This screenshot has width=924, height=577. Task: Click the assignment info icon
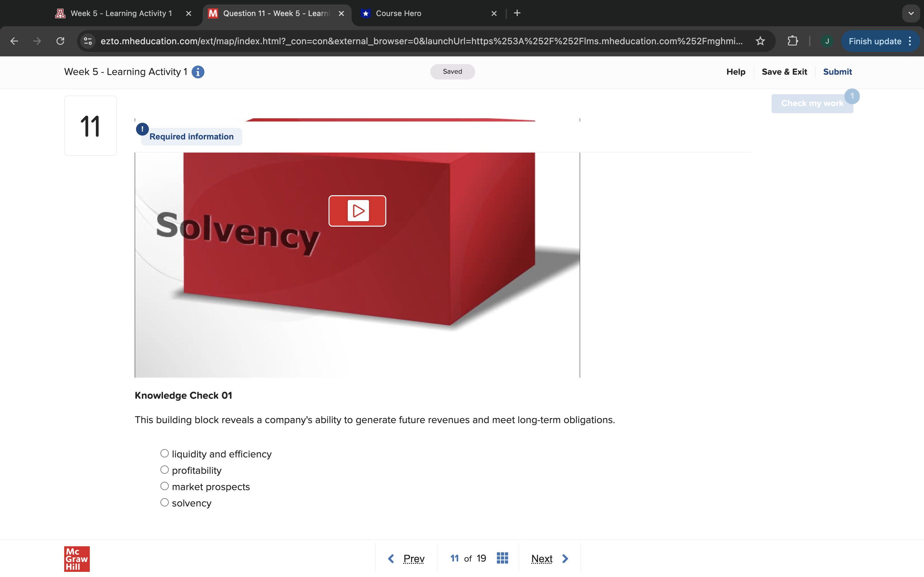198,72
